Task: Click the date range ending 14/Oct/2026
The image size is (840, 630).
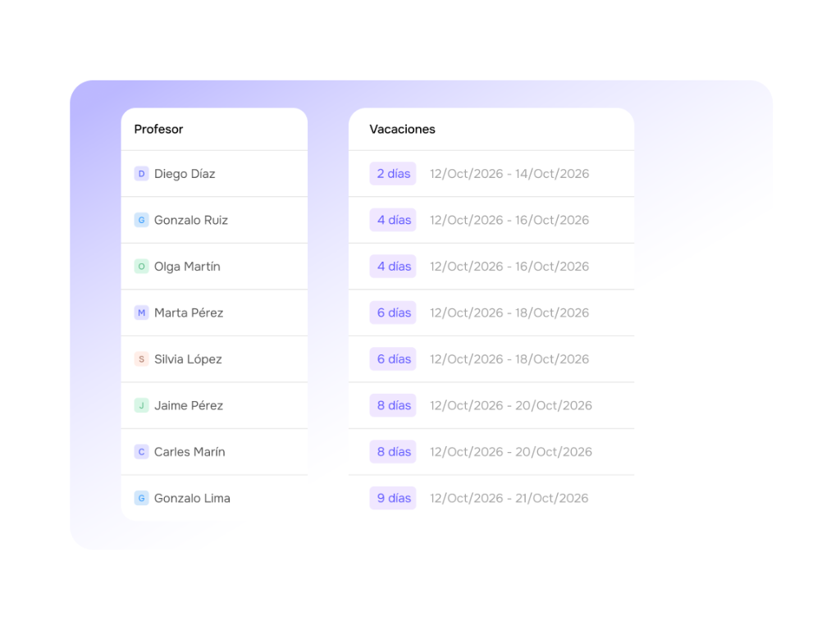Action: coord(509,174)
